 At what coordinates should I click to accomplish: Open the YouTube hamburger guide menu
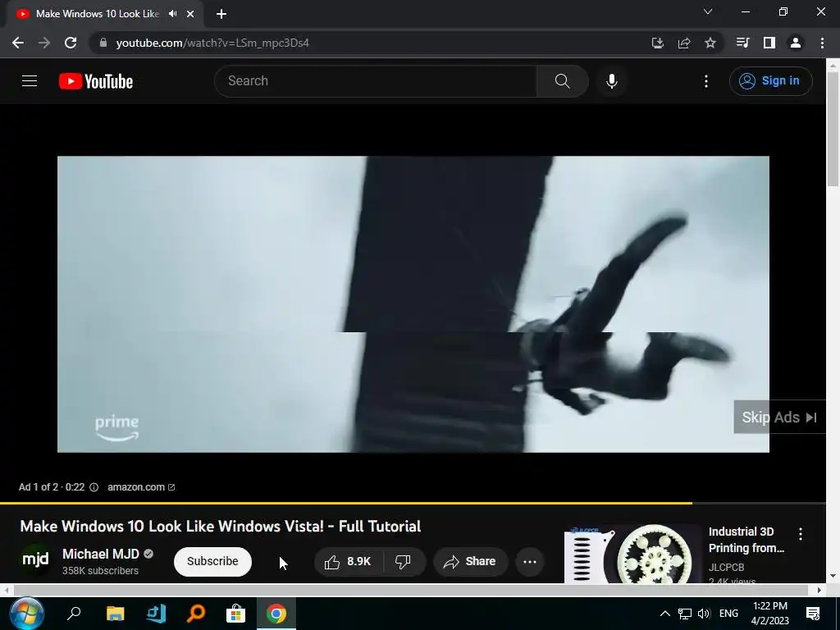click(x=30, y=81)
